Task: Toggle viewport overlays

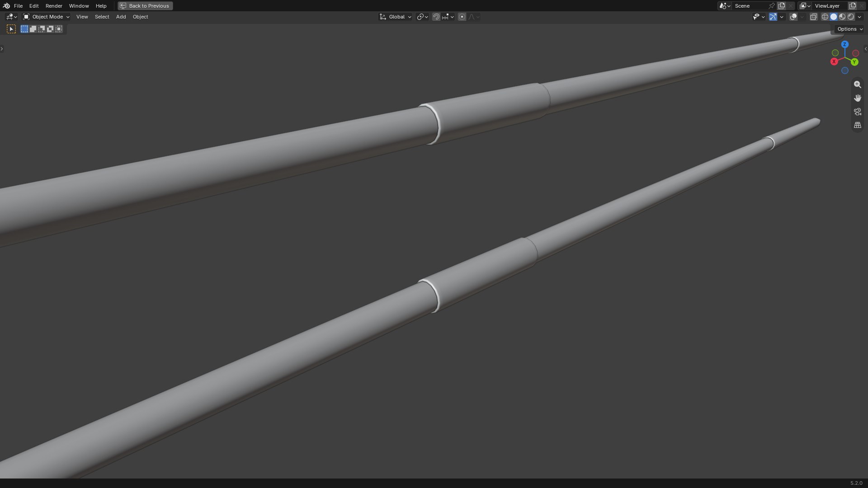Action: [793, 17]
